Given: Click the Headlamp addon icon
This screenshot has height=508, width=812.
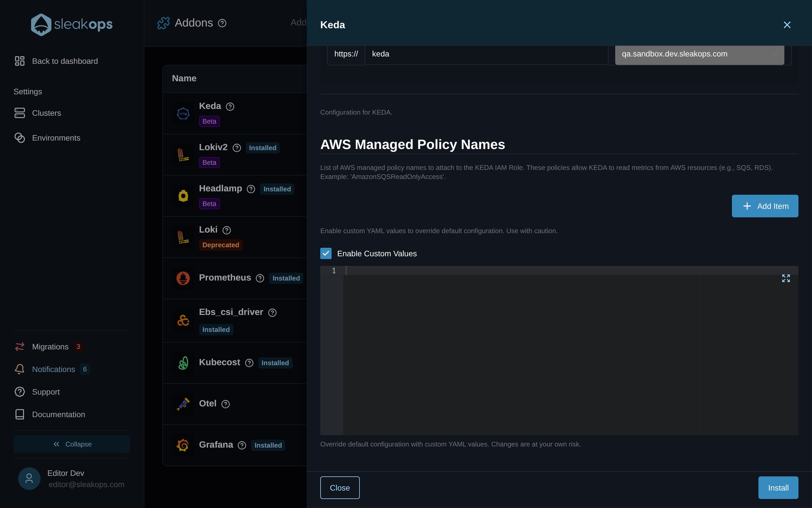Looking at the screenshot, I should 183,196.
